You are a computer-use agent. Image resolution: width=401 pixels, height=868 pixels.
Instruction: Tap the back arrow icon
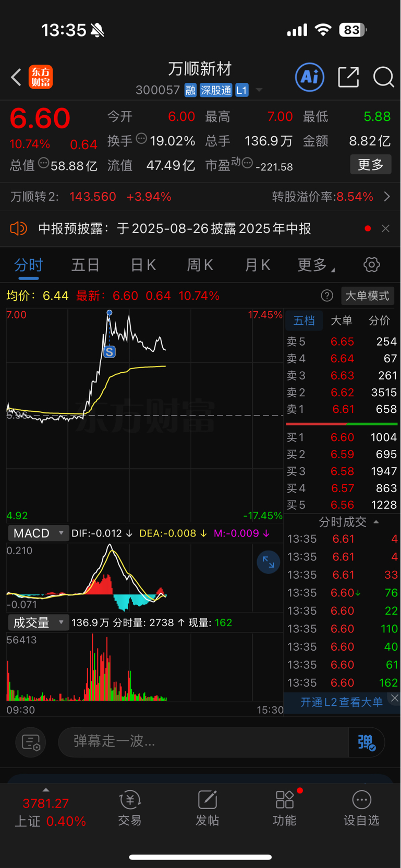(x=16, y=78)
